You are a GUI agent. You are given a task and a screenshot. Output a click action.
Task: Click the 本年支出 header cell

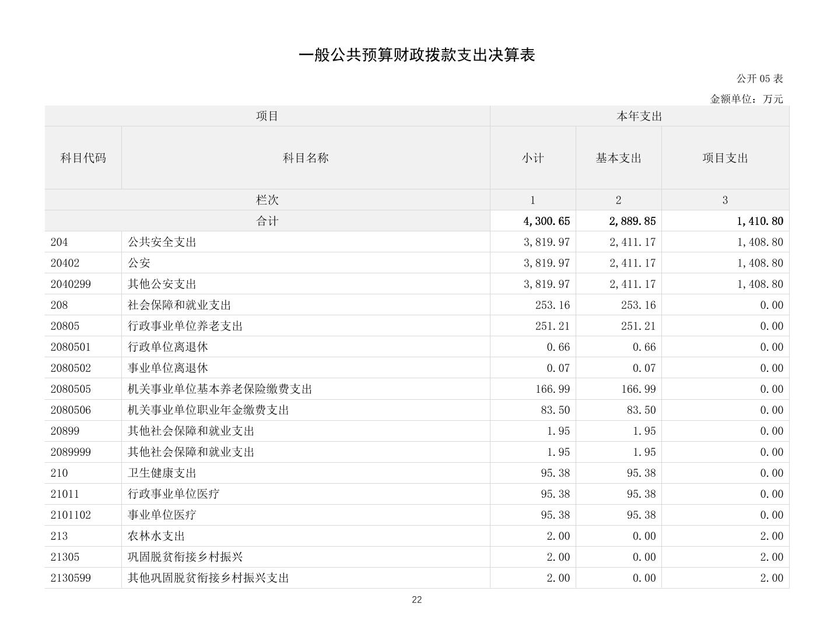(639, 116)
